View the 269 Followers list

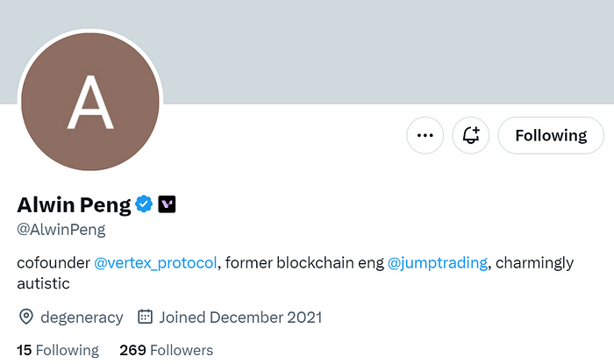(x=166, y=350)
